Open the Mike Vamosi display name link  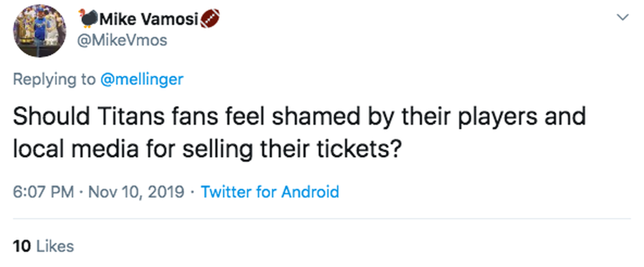point(148,20)
